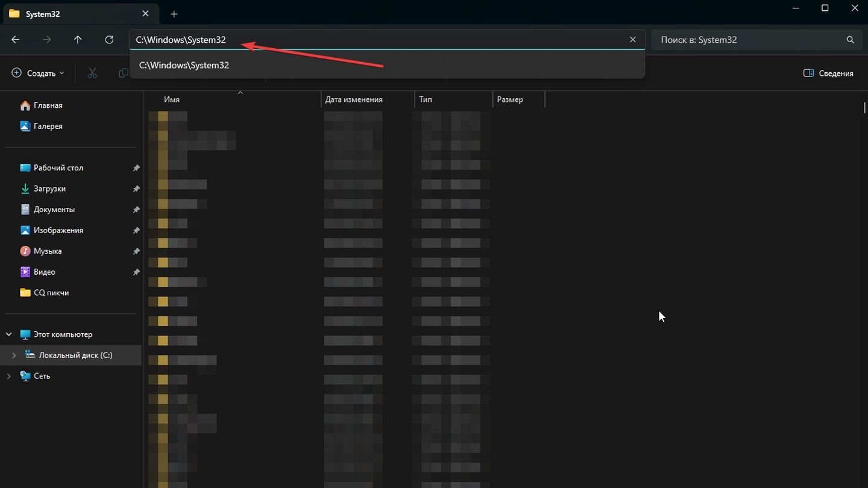
Task: Click pin icon next to Изображения
Action: (136, 230)
